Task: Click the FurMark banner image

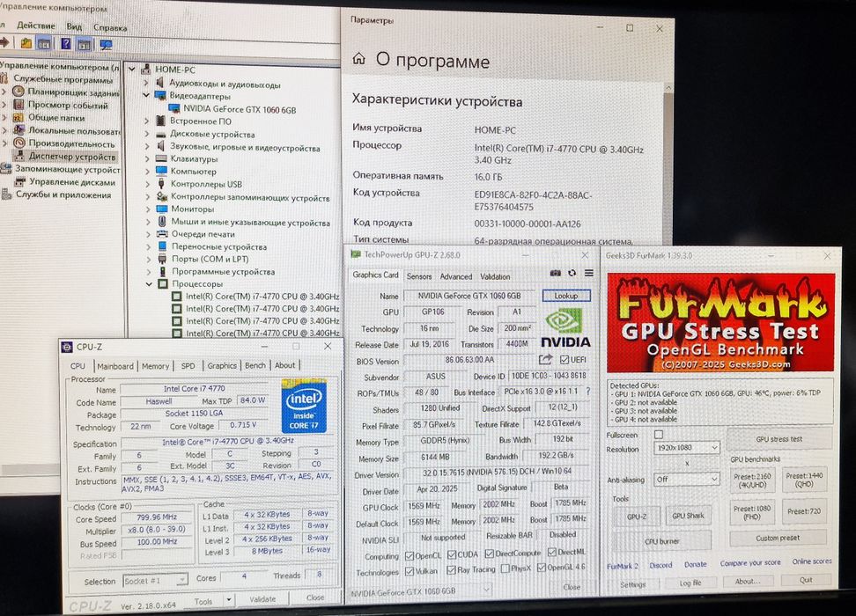Action: 720,322
